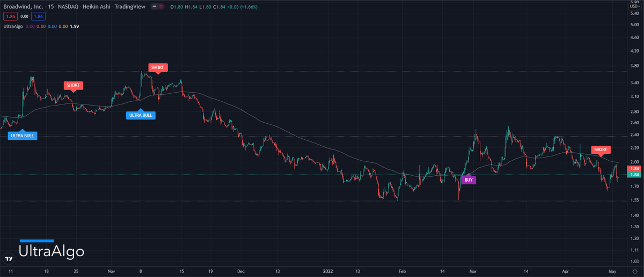Image resolution: width=644 pixels, height=277 pixels.
Task: Click the red 1.84 price tag on scale
Action: [x=634, y=169]
